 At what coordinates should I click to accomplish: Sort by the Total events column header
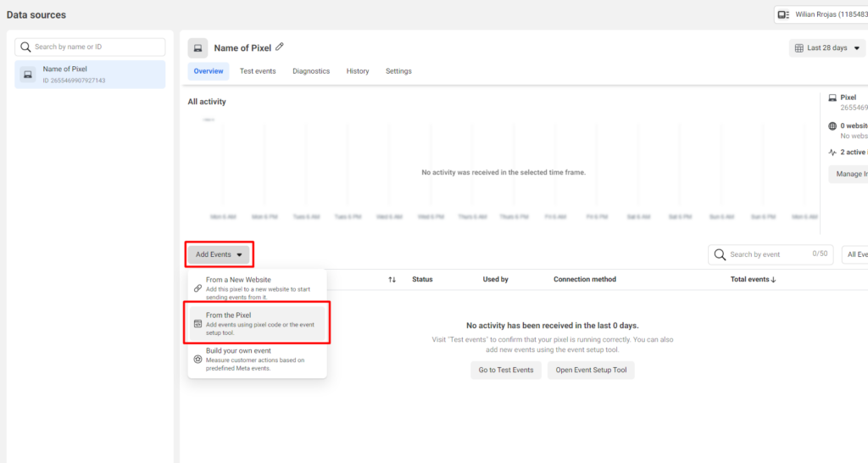click(753, 280)
